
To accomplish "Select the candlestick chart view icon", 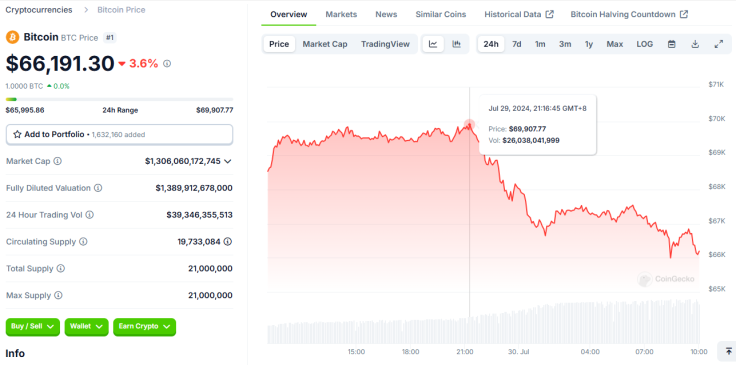I will click(x=457, y=44).
